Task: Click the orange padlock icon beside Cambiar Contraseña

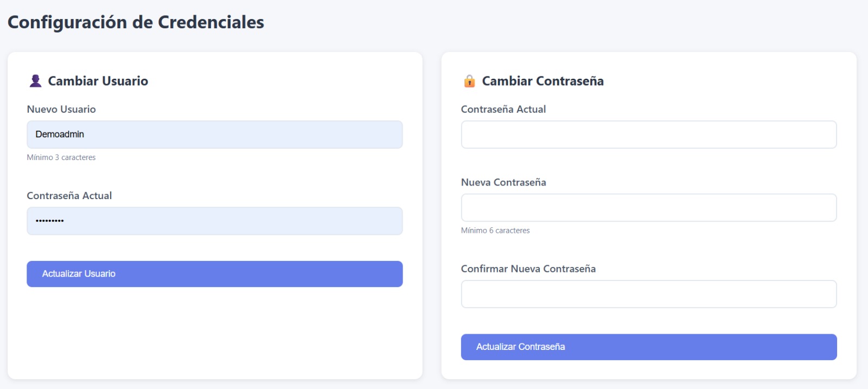Action: [x=469, y=81]
